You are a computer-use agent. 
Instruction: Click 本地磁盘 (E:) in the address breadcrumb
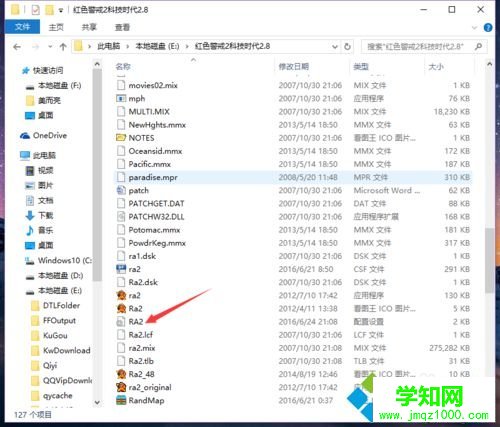pos(157,46)
